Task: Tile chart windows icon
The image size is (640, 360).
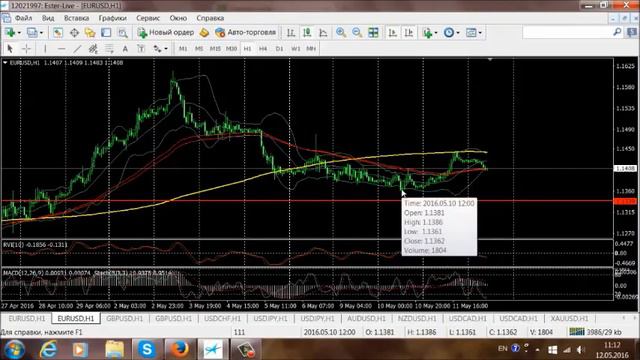Action: tap(373, 33)
